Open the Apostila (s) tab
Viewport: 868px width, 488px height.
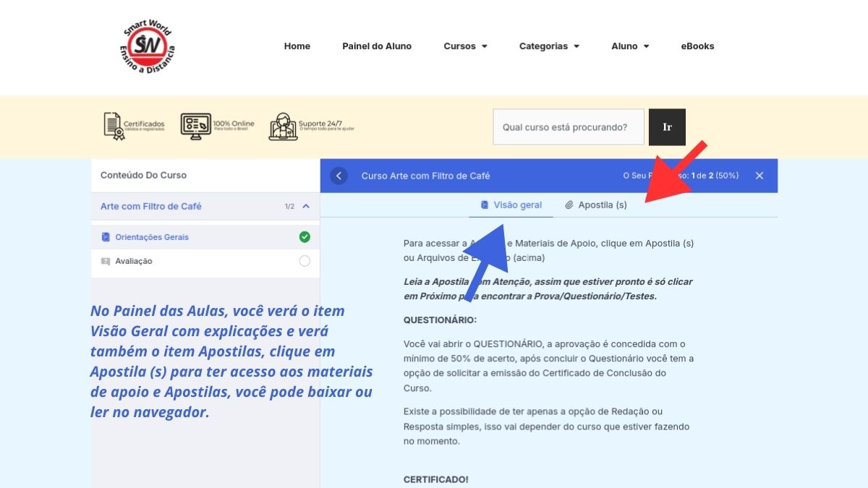point(596,205)
